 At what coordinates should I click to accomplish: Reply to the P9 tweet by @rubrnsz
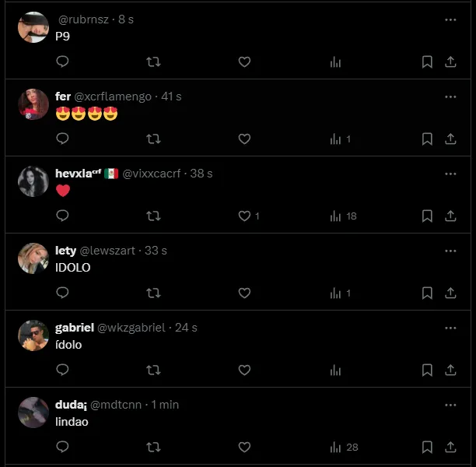62,61
